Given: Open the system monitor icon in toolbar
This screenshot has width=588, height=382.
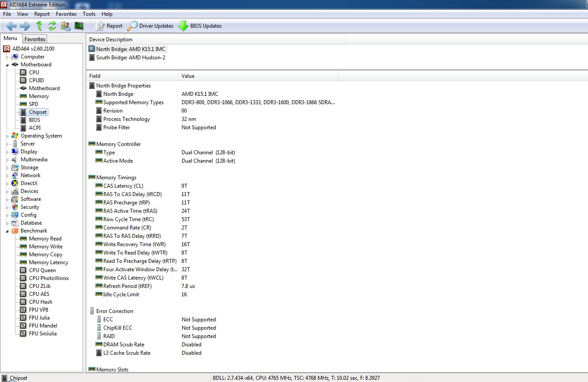Looking at the screenshot, I should coord(79,26).
